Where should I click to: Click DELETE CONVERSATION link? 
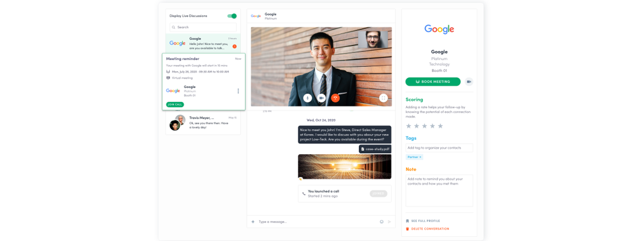[430, 229]
